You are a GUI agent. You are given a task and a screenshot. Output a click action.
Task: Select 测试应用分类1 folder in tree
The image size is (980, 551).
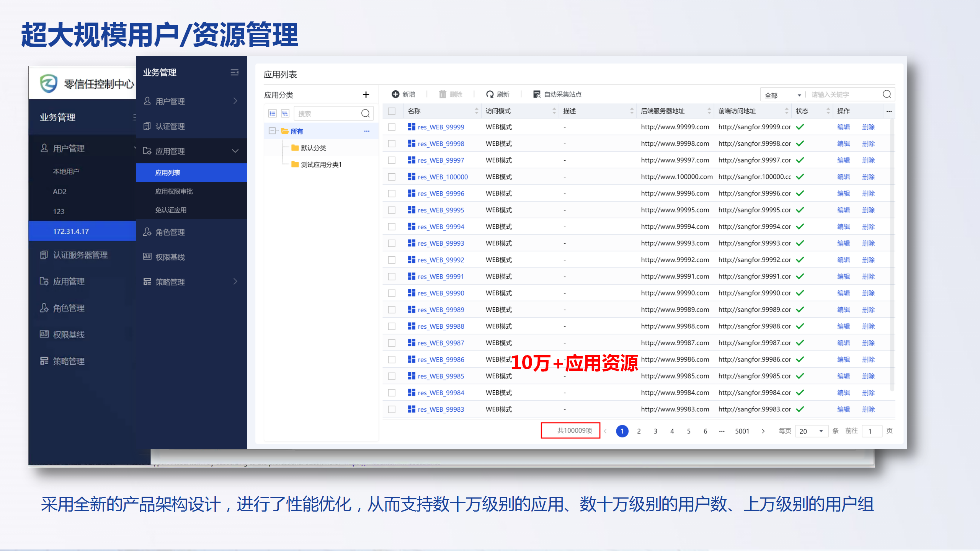coord(316,165)
